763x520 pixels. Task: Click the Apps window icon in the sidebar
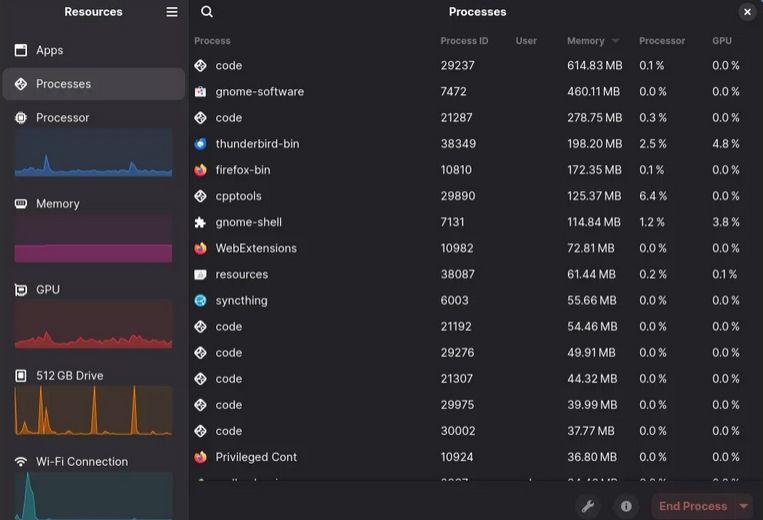tap(21, 50)
